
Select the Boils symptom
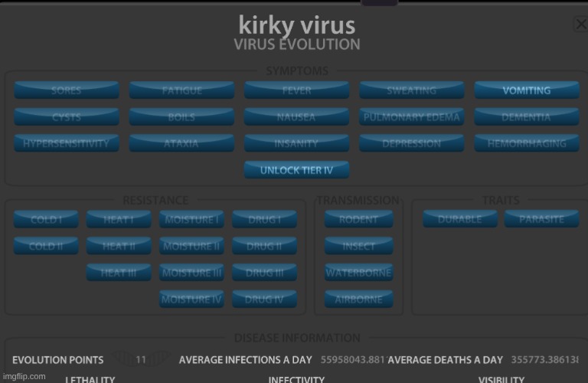pyautogui.click(x=182, y=116)
